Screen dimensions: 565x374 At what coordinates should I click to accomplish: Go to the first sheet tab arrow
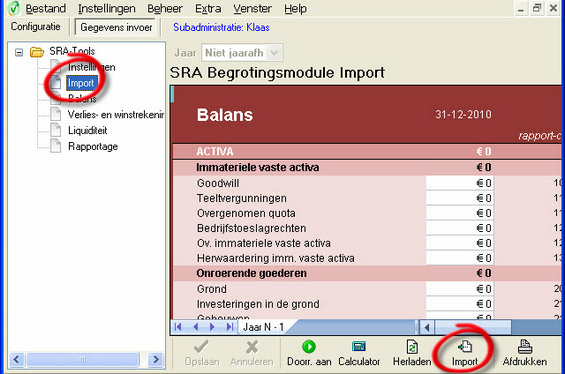click(x=178, y=327)
